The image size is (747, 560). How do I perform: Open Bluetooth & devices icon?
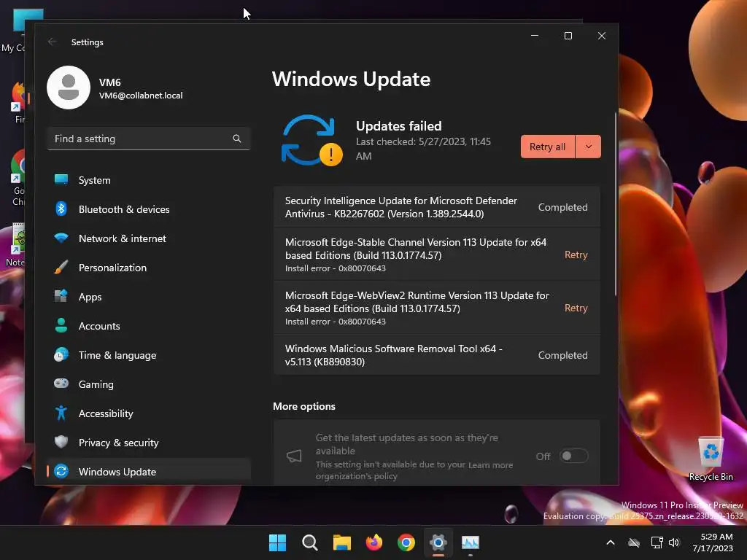pos(61,209)
